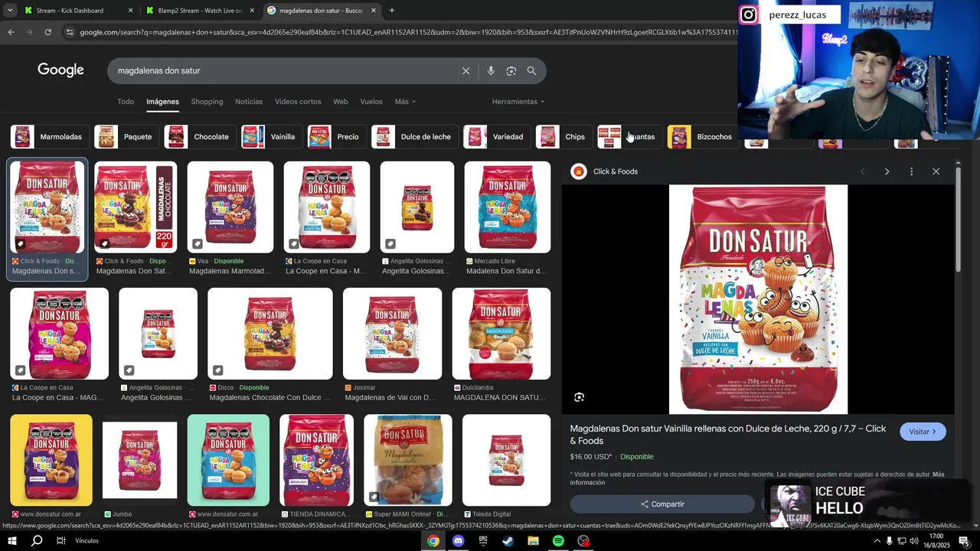Open the Más información link
The width and height of the screenshot is (980, 551).
coord(757,478)
